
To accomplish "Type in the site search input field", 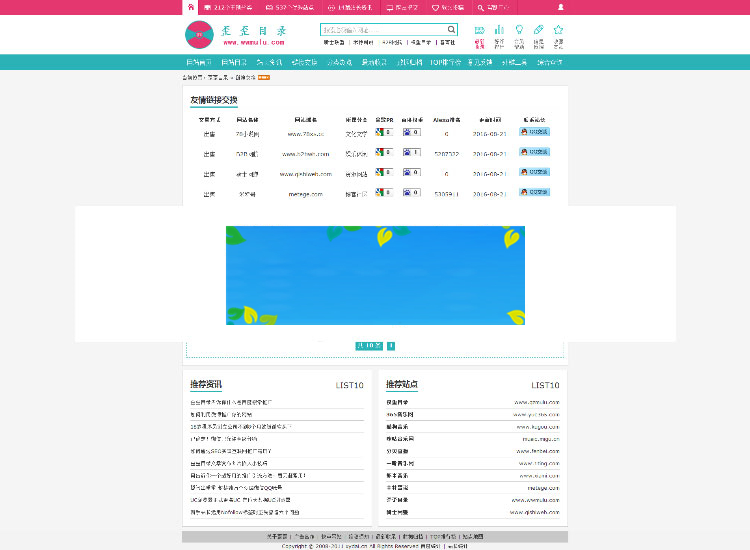I will [x=383, y=30].
